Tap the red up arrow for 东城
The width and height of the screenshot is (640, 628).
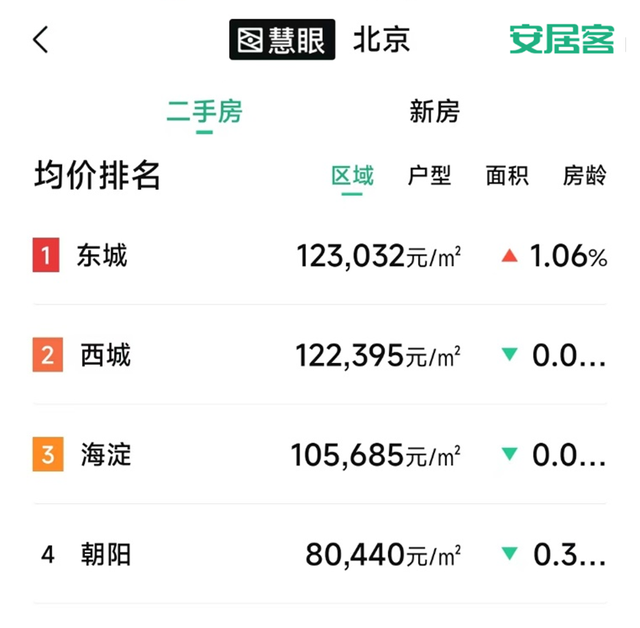tap(510, 256)
